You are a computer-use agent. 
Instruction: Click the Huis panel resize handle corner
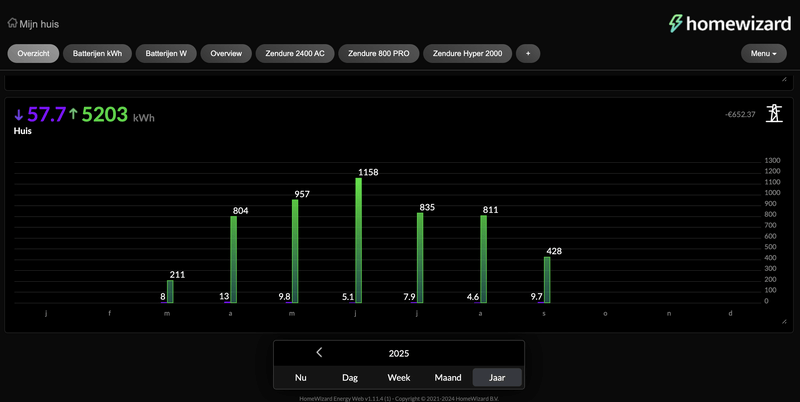(784, 321)
